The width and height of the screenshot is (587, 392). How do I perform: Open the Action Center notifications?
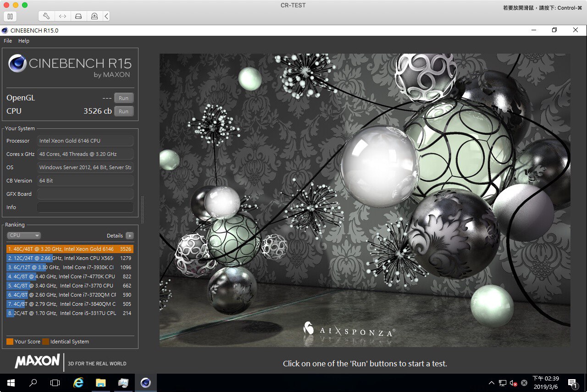pyautogui.click(x=572, y=383)
